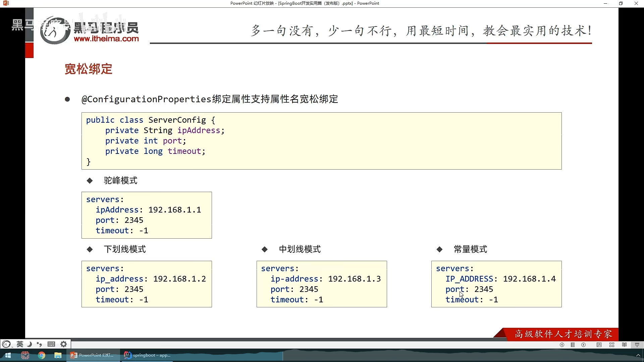Switch to PowerPoint taskbar item
644x362 pixels.
point(92,355)
